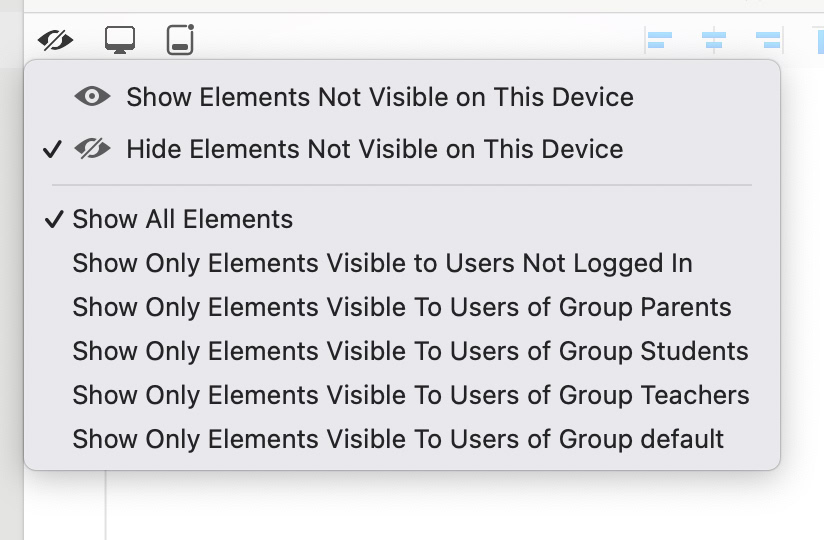Choose elements visible to Group default

[x=398, y=439]
